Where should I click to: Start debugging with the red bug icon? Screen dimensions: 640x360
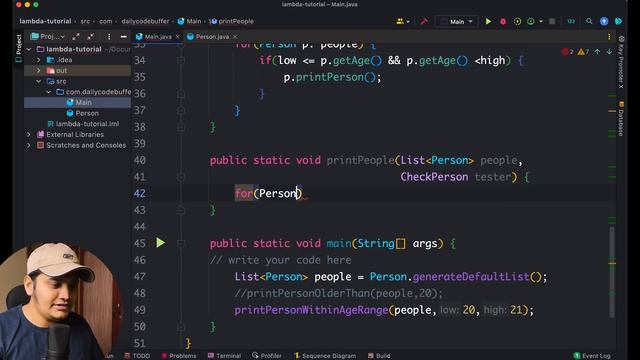point(503,21)
